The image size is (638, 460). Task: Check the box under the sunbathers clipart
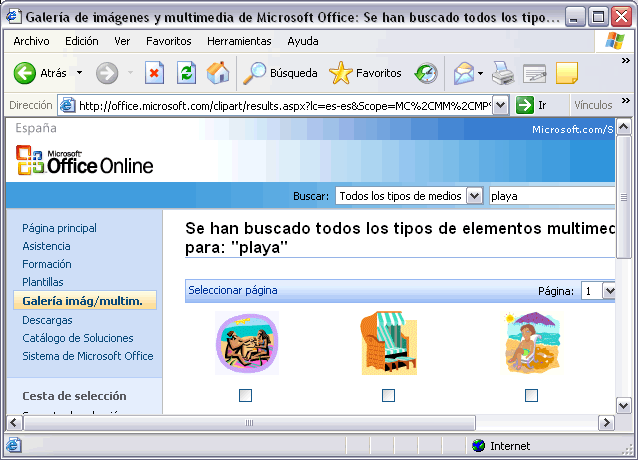point(245,395)
